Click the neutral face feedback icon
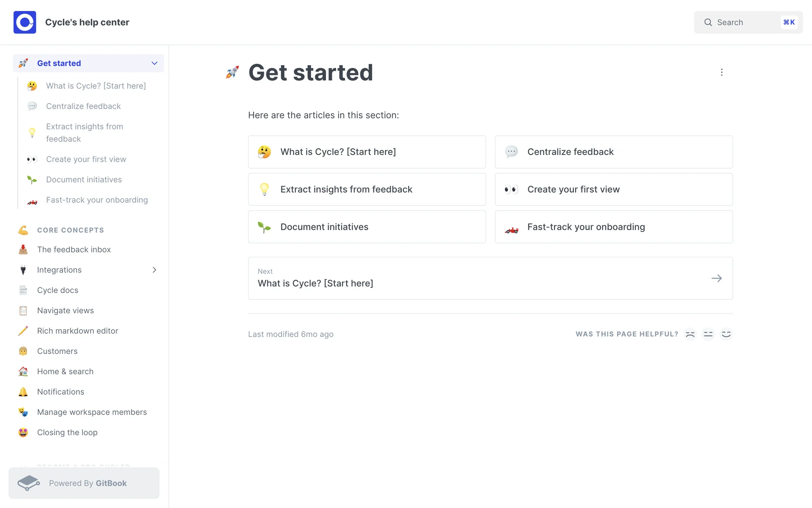This screenshot has width=812, height=508. [708, 334]
